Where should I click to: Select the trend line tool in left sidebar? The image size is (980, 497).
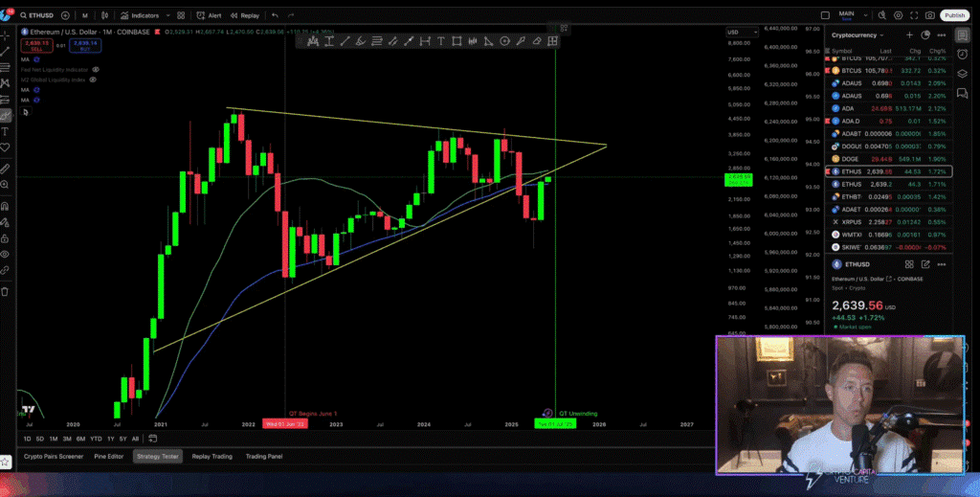5,52
